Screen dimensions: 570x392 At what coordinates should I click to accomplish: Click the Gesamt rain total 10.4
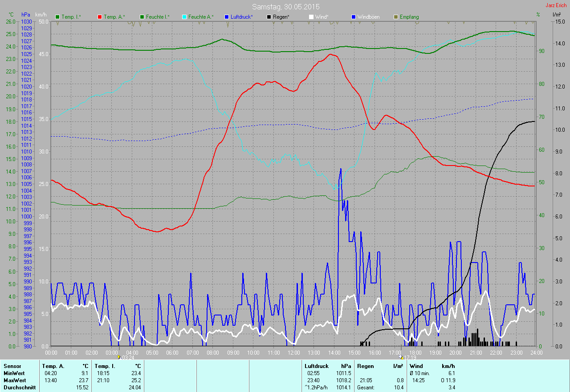[x=399, y=388]
